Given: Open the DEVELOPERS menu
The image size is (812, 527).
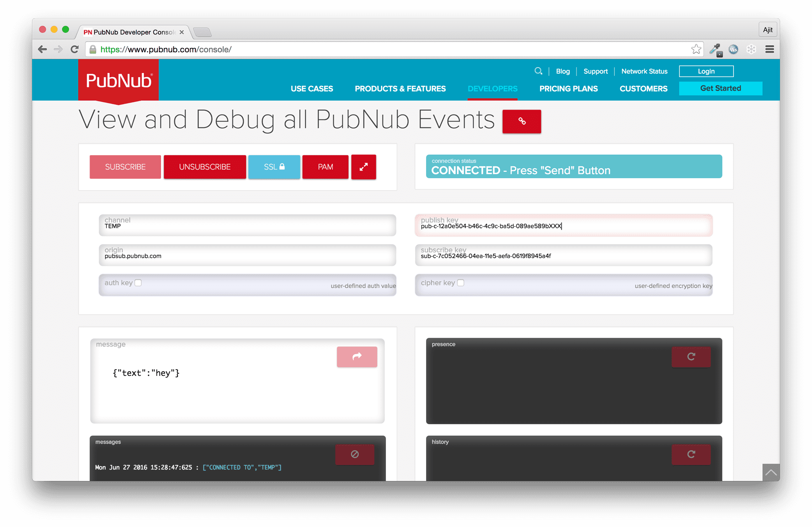Looking at the screenshot, I should 492,89.
